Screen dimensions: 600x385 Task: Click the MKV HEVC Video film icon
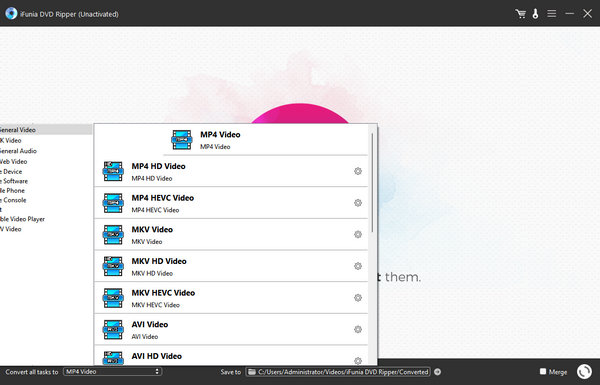point(113,298)
